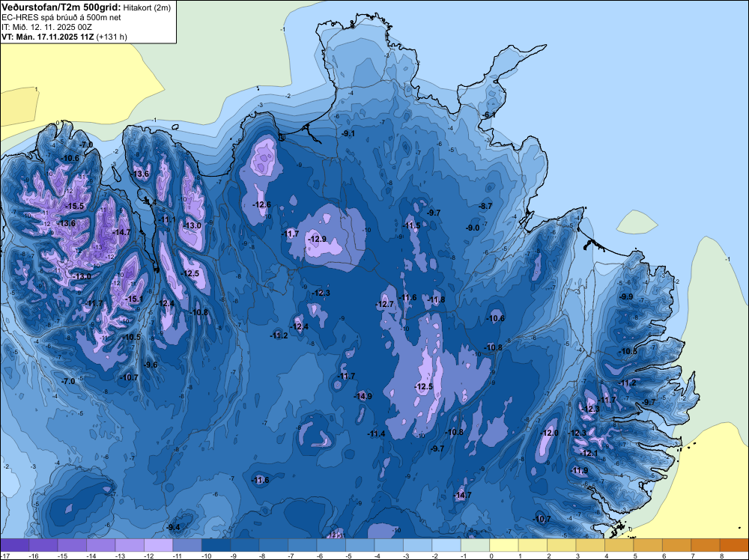This screenshot has width=749, height=560.
Task: Click the darkest purple -17 legend swatch
Action: click(15, 545)
